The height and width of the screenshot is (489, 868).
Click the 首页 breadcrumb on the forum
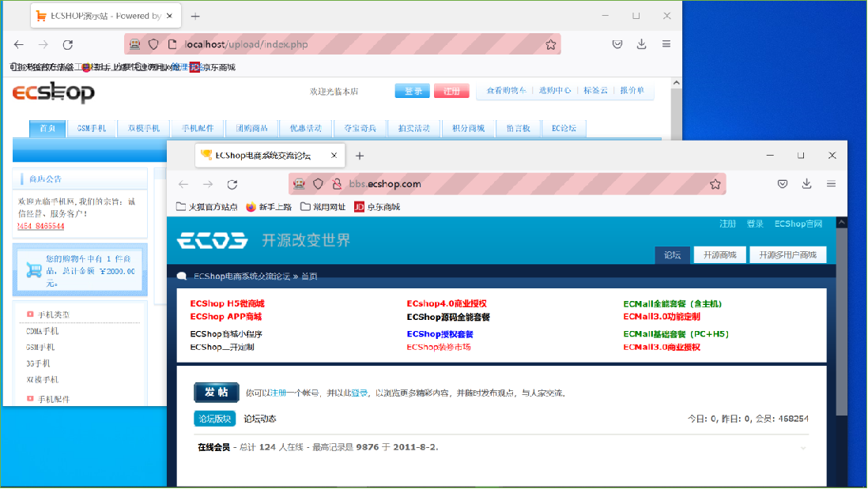coord(309,276)
